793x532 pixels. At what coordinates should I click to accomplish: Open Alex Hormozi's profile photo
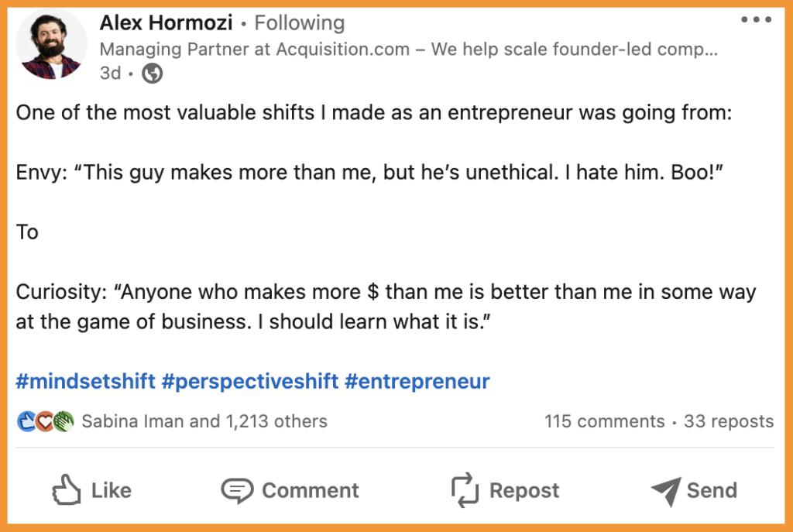(51, 44)
